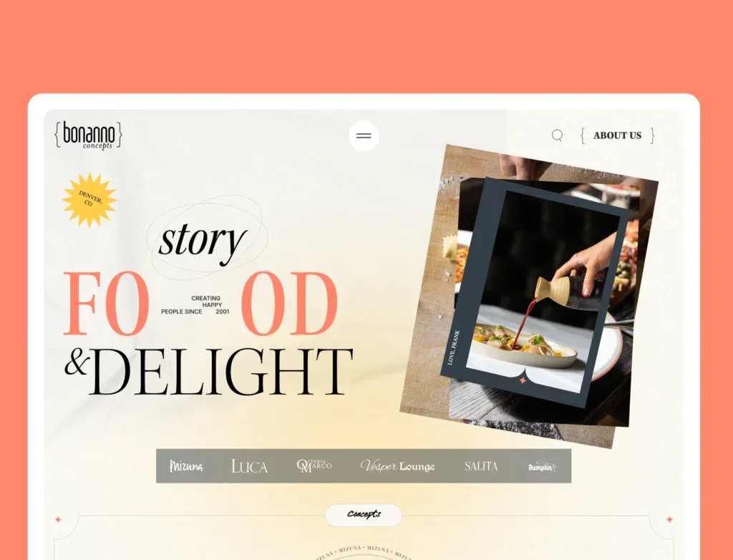
Task: Click the bonanno concepts logo
Action: click(x=88, y=135)
